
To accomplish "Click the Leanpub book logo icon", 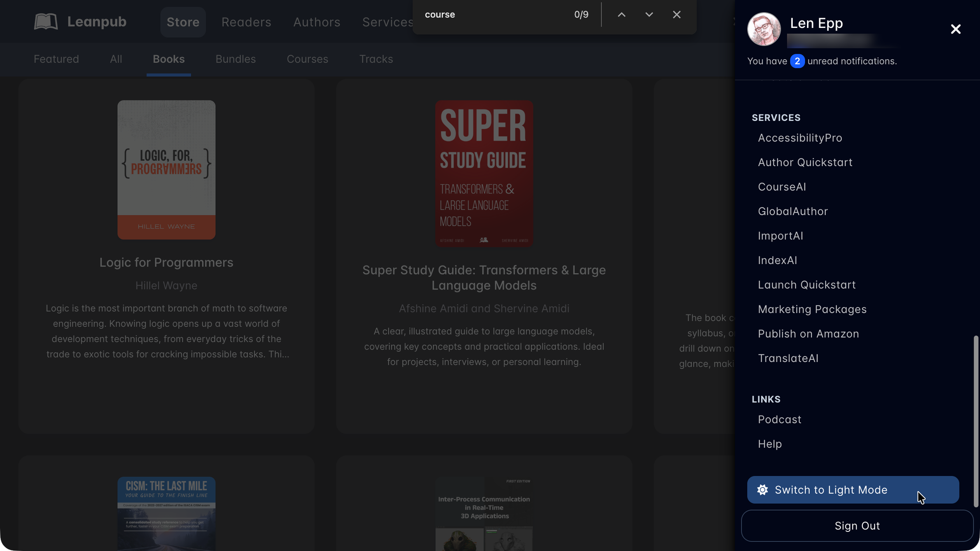I will pyautogui.click(x=46, y=22).
